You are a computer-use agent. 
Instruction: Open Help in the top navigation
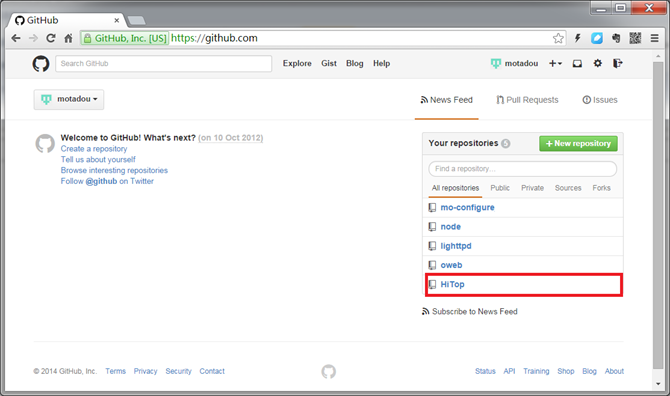382,64
